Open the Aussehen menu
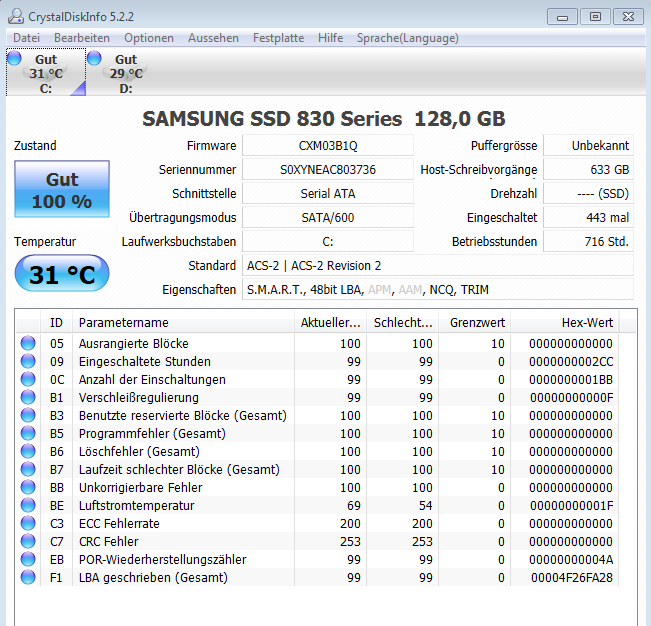Viewport: 651px width, 626px height. tap(213, 38)
